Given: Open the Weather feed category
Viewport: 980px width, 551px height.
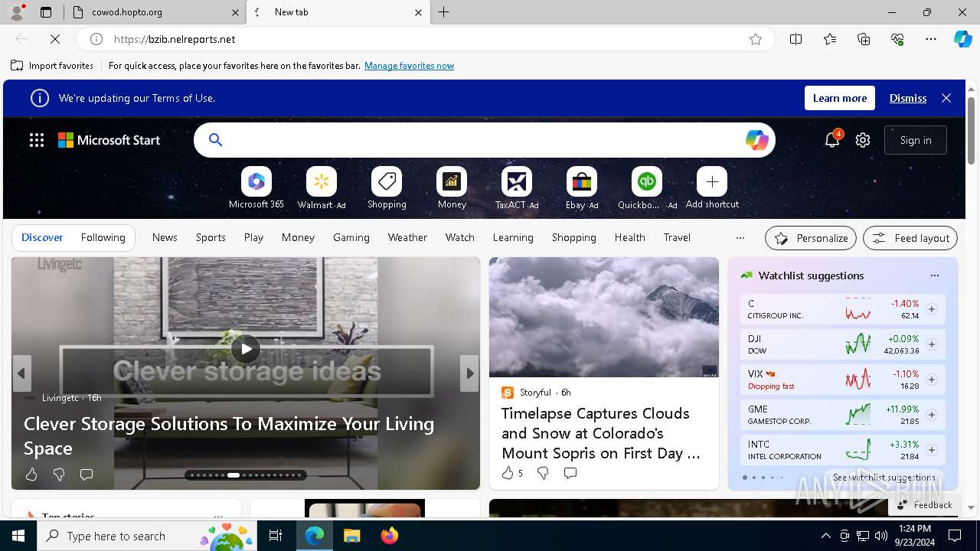Looking at the screenshot, I should (407, 237).
